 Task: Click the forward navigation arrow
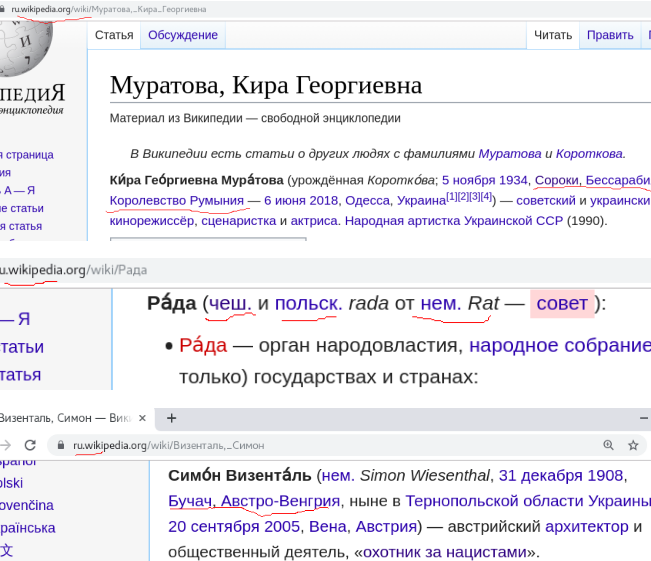click(6, 445)
